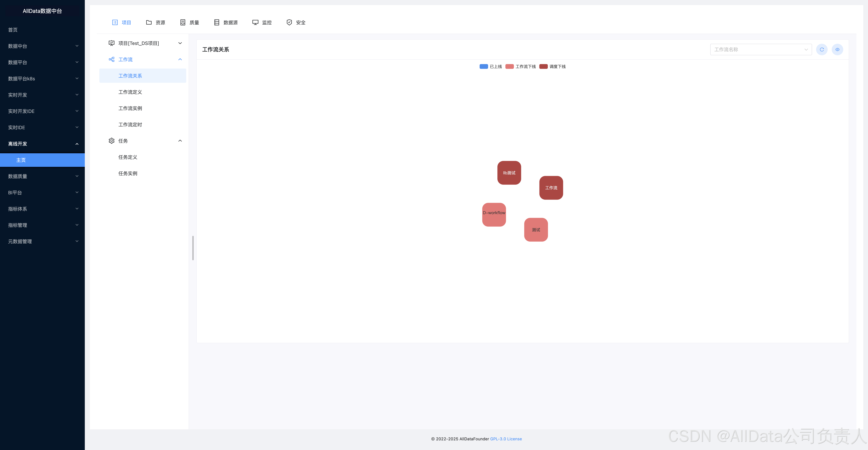
Task: Click the 任务 gear icon
Action: 112,141
